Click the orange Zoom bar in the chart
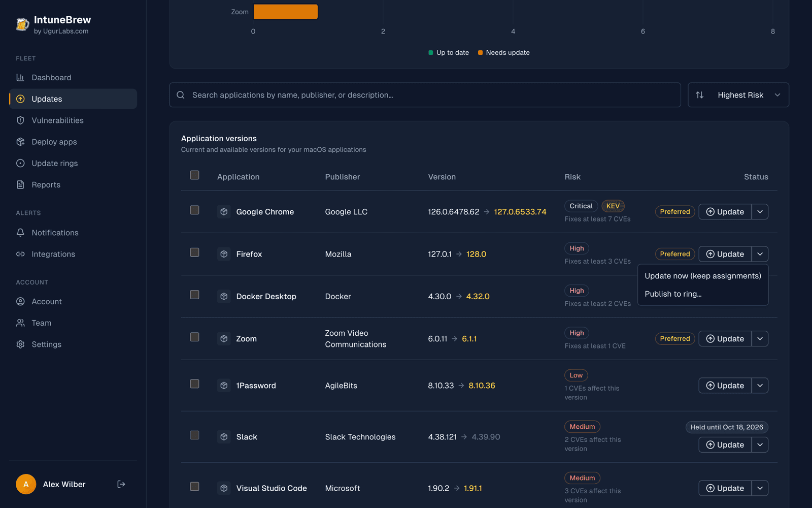Viewport: 812px width, 508px height. (x=286, y=12)
